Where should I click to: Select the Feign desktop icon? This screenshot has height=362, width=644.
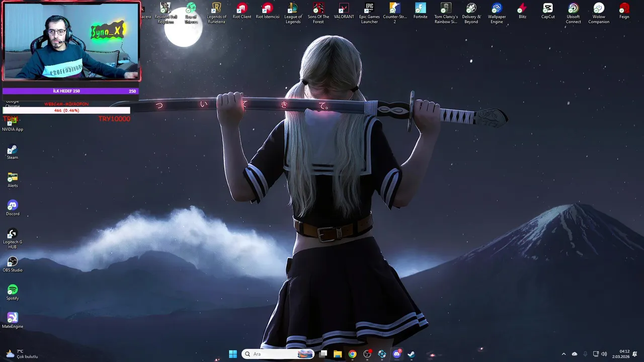coord(624,11)
